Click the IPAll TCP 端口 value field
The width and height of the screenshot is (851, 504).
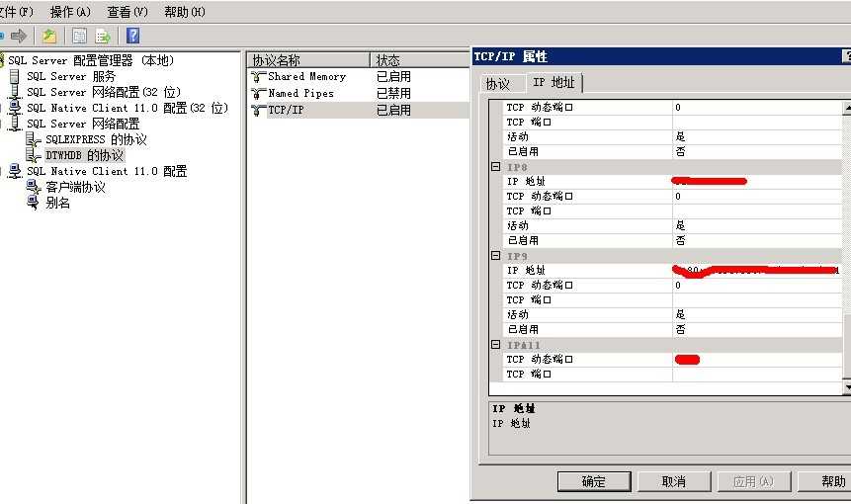click(x=757, y=374)
